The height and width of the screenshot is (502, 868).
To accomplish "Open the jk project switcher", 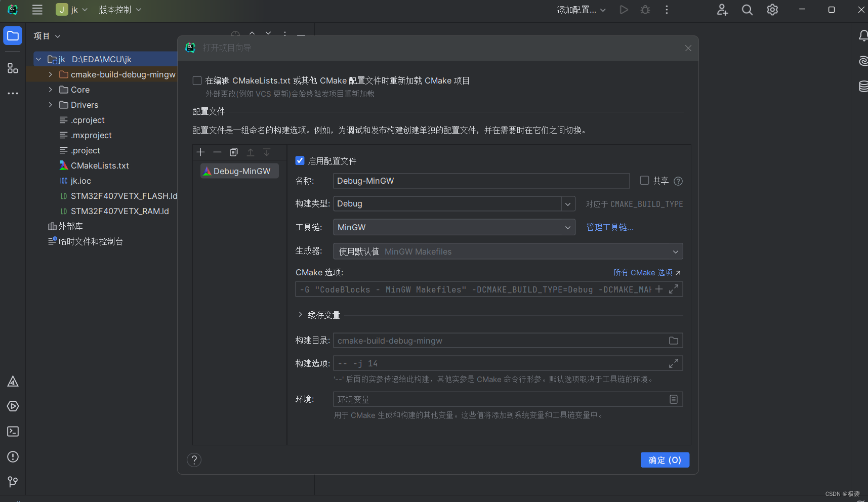I will 72,10.
